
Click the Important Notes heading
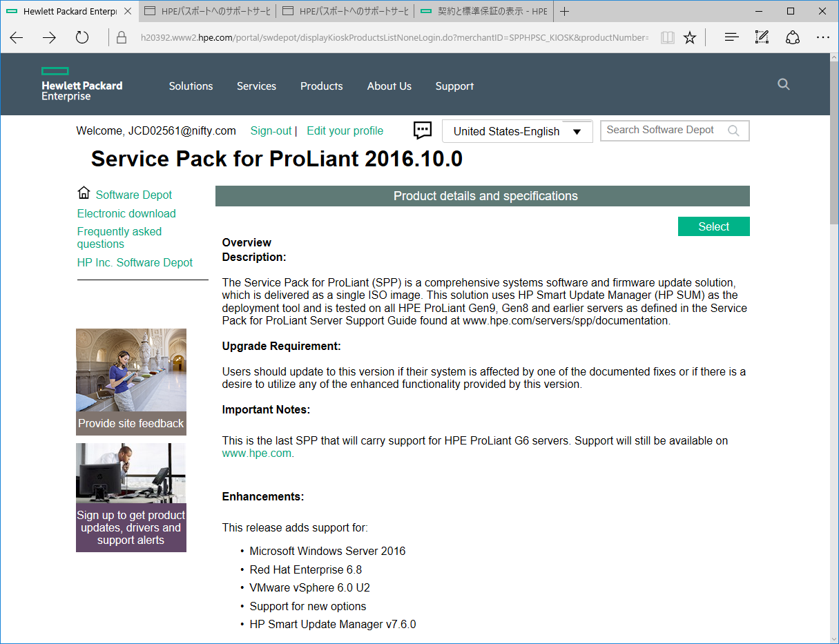click(266, 409)
